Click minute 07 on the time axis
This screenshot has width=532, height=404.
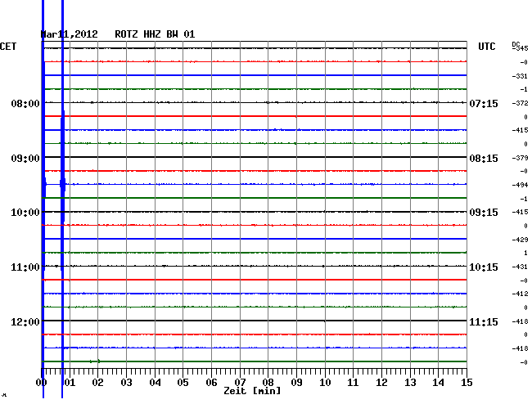tap(240, 383)
